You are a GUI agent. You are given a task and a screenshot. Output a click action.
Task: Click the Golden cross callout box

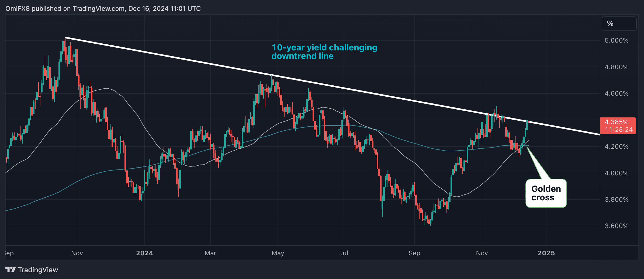tap(546, 193)
